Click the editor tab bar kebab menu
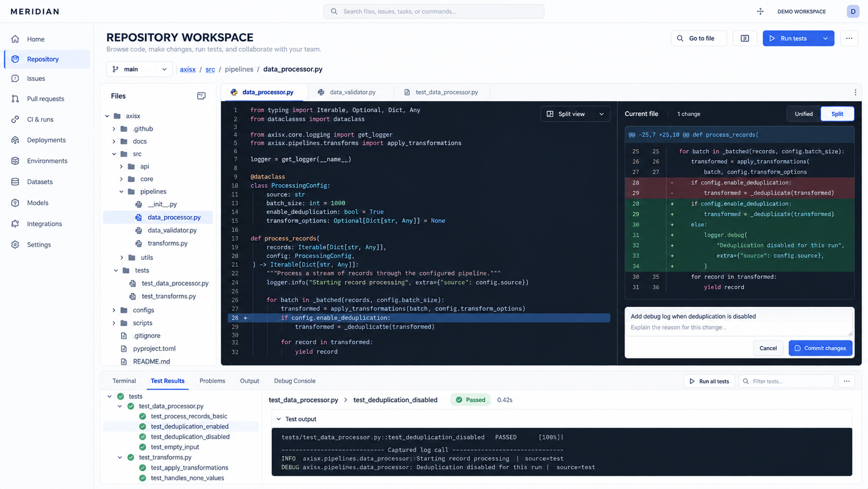Viewport: 868px width, 489px height. click(x=856, y=92)
